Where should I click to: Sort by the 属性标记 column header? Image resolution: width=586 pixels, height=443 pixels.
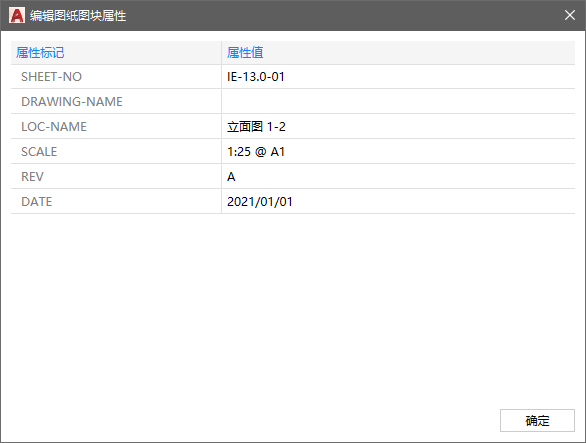116,53
